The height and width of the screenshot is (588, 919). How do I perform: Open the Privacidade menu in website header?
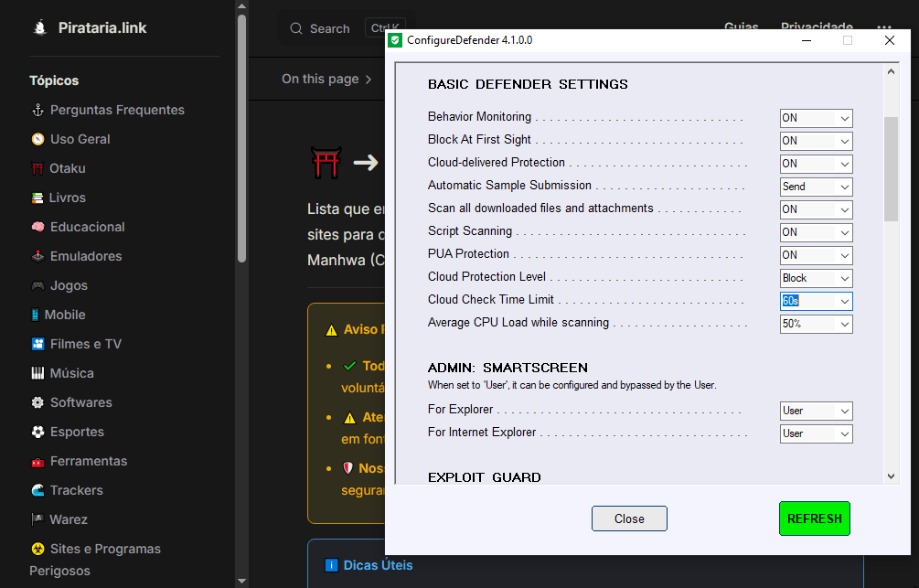click(x=817, y=27)
